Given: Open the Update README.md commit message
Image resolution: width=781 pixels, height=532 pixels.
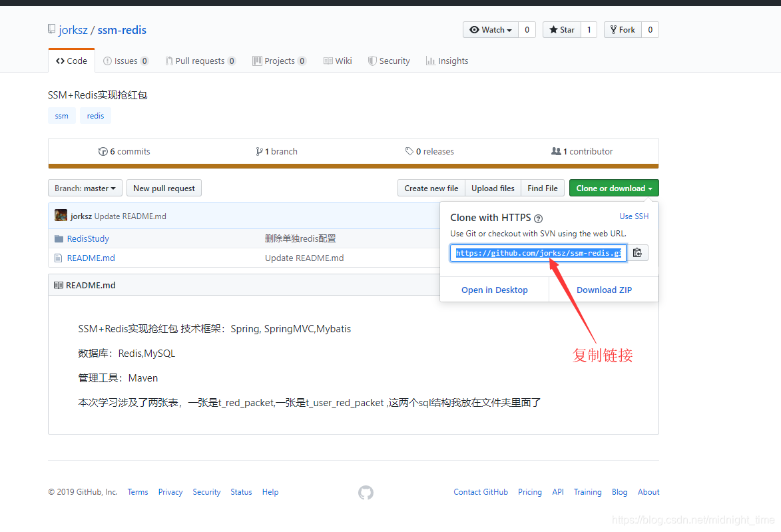Looking at the screenshot, I should (130, 216).
